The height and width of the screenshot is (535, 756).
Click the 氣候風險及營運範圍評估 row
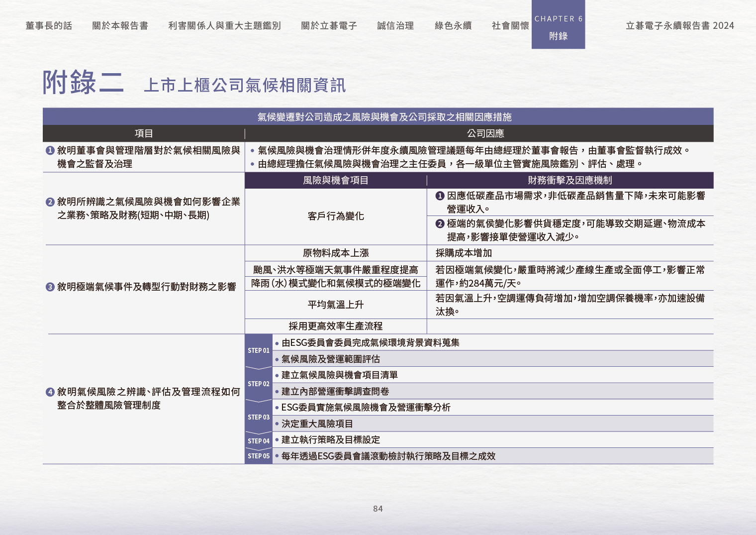pos(493,359)
